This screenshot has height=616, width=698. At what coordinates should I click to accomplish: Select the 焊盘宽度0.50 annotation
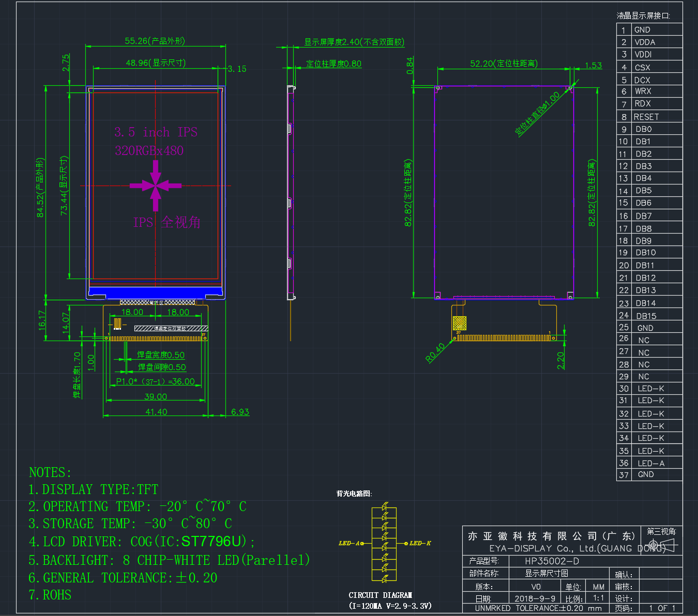tap(161, 355)
